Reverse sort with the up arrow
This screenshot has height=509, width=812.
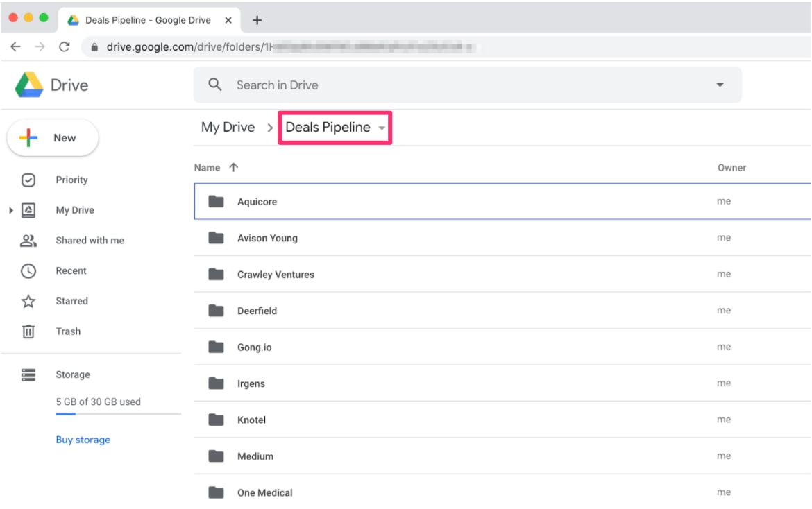point(234,168)
